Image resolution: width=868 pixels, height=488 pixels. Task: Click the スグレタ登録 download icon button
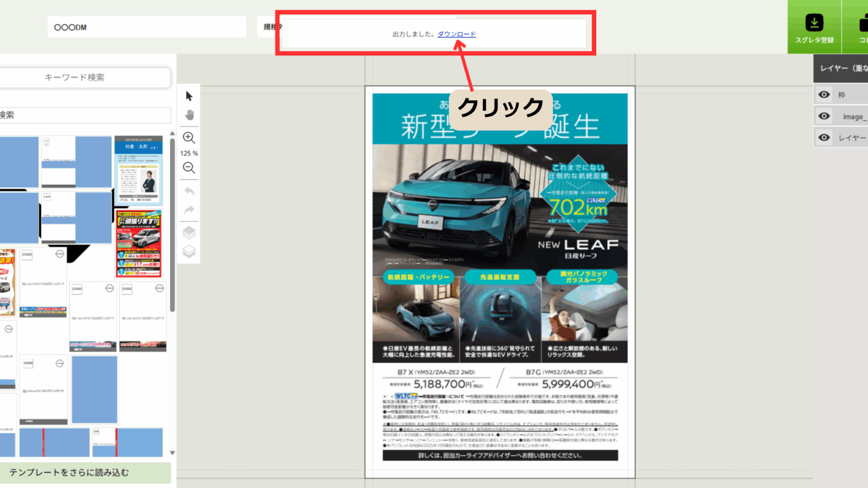click(x=814, y=27)
